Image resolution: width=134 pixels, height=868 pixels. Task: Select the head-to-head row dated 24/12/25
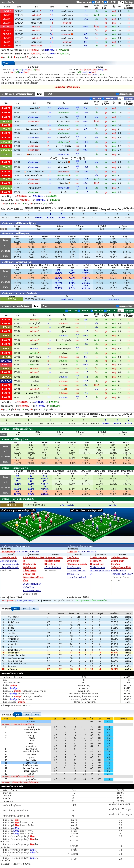tap(67, 11)
